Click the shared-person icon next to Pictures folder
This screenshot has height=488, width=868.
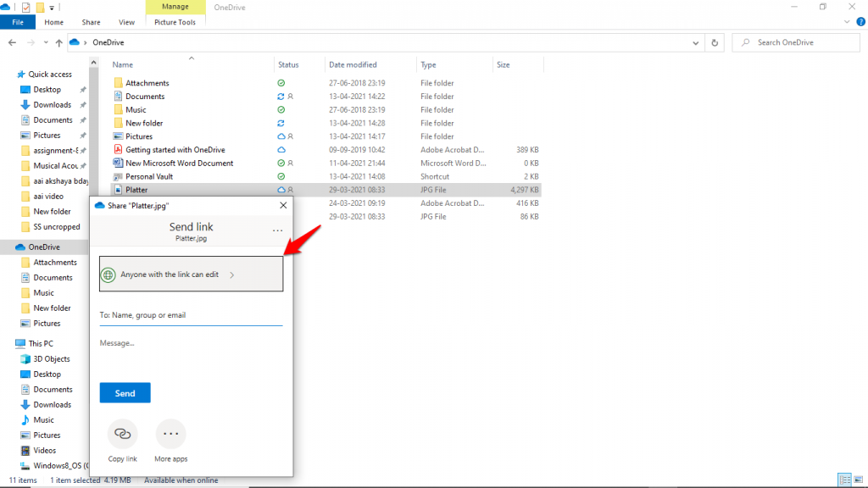[x=290, y=136]
